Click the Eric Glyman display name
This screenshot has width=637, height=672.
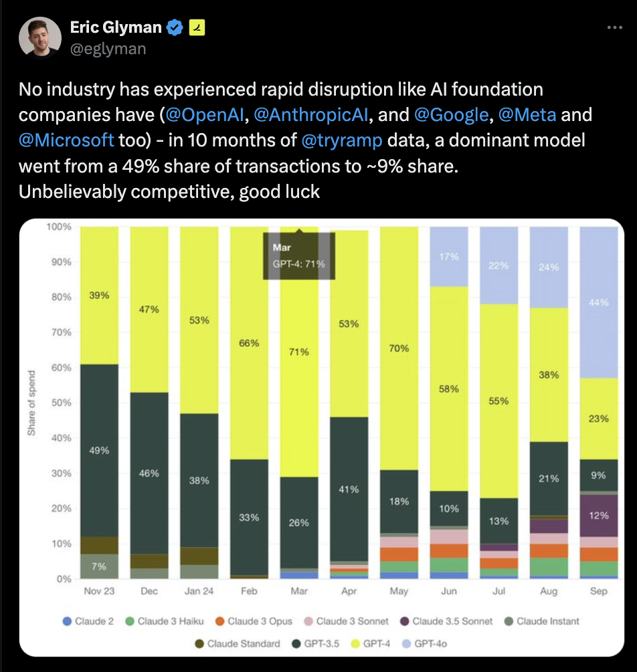pyautogui.click(x=116, y=27)
